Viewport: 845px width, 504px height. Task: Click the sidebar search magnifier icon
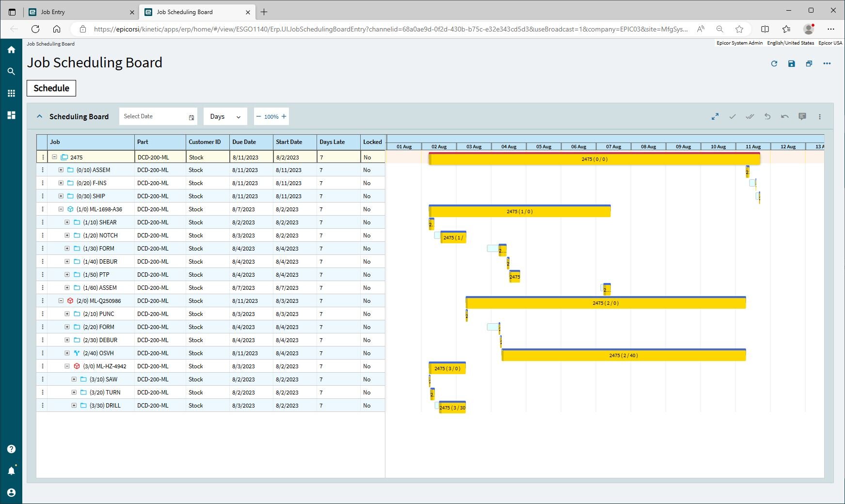[11, 71]
